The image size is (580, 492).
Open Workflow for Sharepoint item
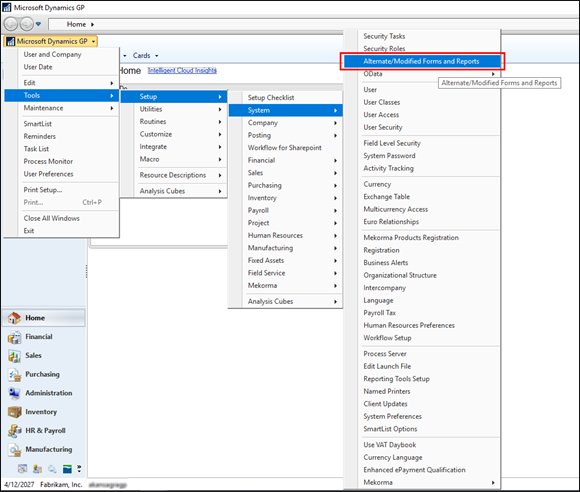click(x=286, y=148)
